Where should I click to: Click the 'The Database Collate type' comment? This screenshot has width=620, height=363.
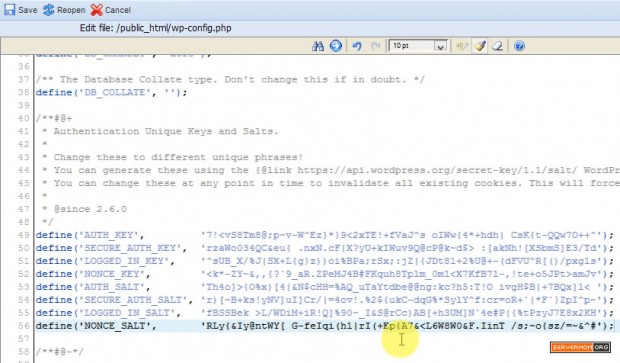coord(230,79)
